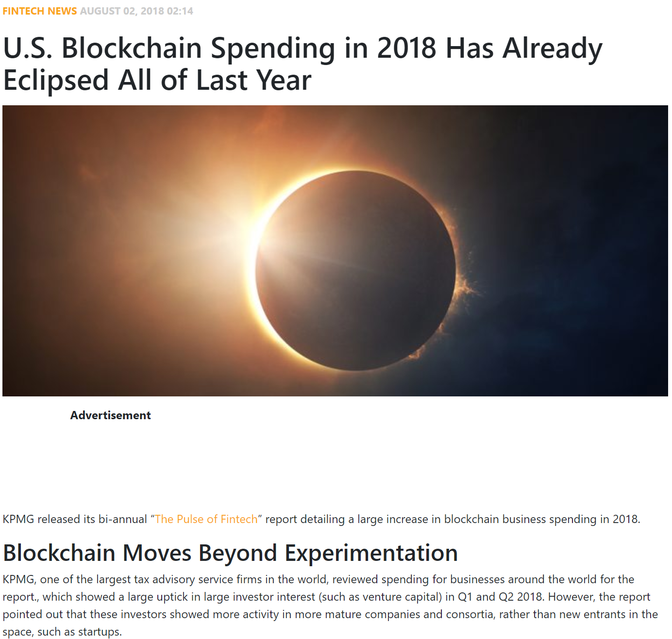Open the FINTECH NEWS category link
672x639 pixels.
pos(40,11)
